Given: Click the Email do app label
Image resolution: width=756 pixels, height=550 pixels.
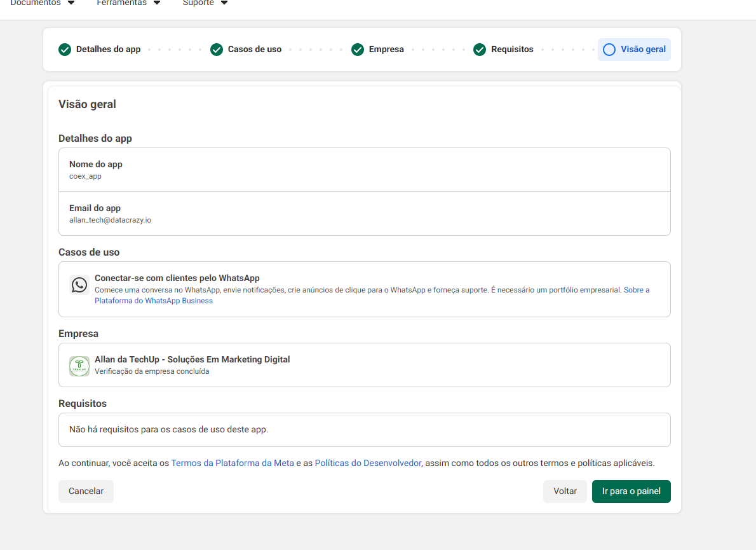Looking at the screenshot, I should 95,208.
